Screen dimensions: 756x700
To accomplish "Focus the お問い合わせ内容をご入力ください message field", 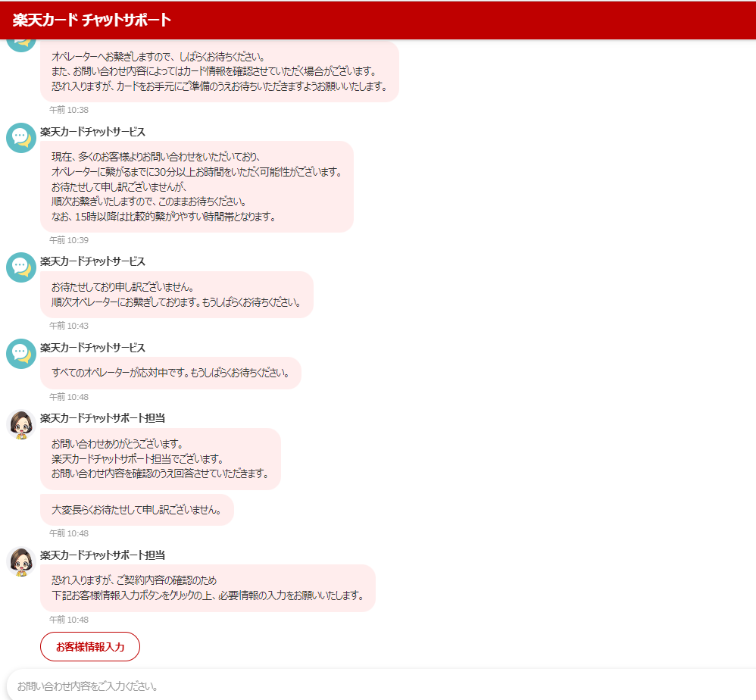I will [x=381, y=686].
